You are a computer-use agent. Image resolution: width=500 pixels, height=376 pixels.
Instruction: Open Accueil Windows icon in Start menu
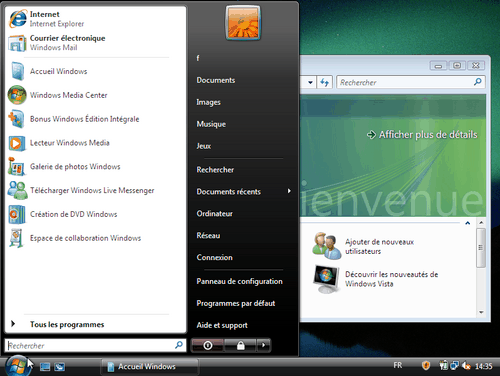pos(17,71)
